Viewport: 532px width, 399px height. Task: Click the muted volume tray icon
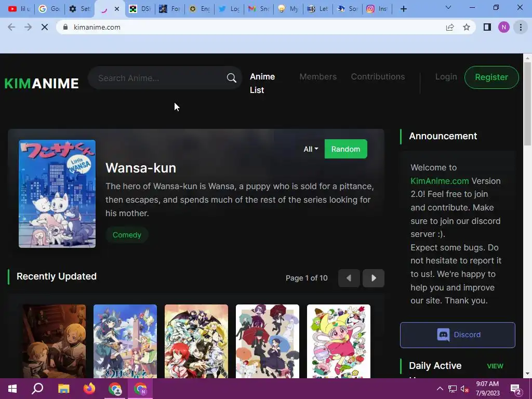coord(465,389)
